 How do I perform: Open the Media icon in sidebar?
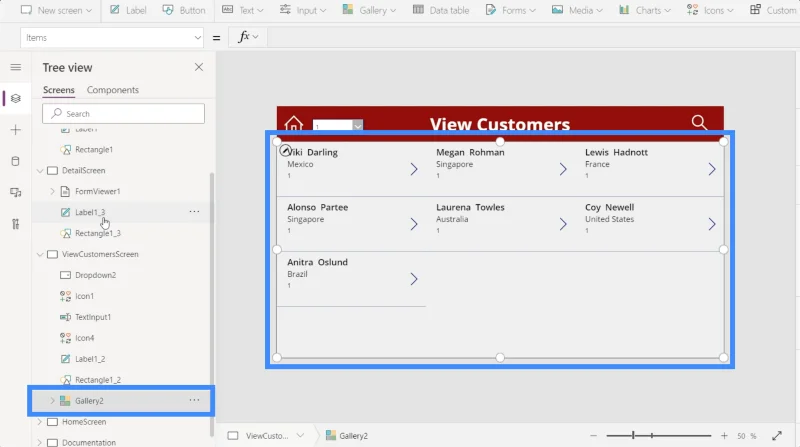click(16, 192)
